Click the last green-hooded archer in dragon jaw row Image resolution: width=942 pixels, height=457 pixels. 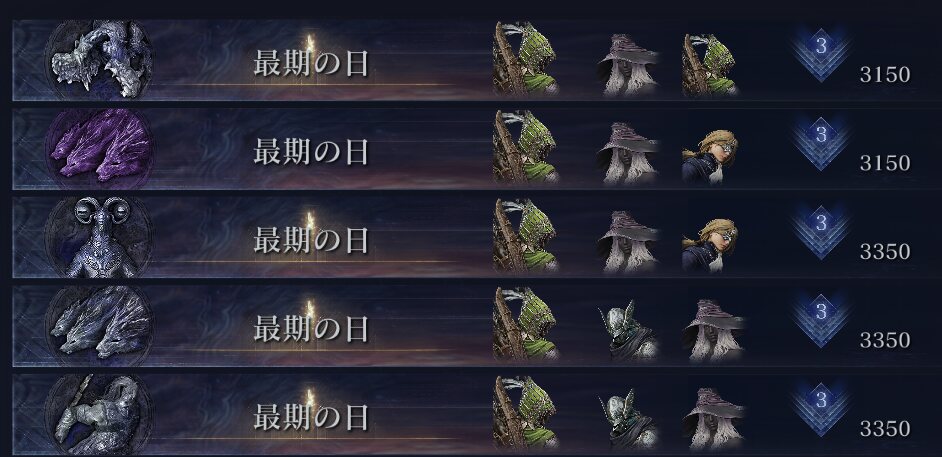pos(710,65)
